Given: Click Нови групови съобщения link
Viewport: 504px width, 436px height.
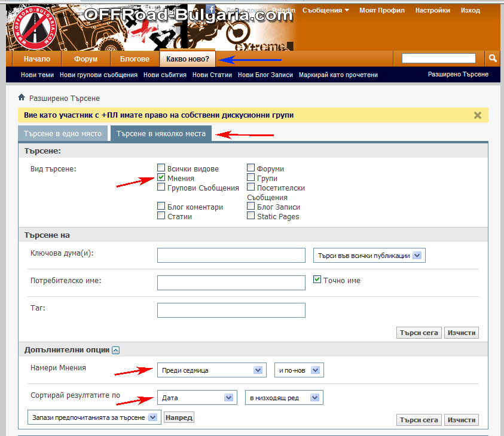Looking at the screenshot, I should click(99, 75).
